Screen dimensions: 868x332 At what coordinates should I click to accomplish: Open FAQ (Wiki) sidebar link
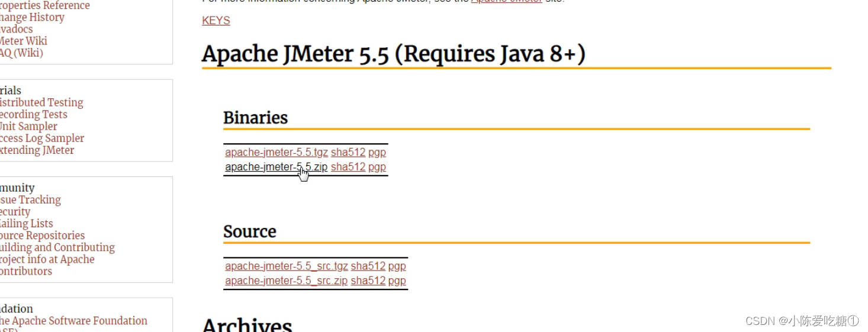click(x=22, y=53)
